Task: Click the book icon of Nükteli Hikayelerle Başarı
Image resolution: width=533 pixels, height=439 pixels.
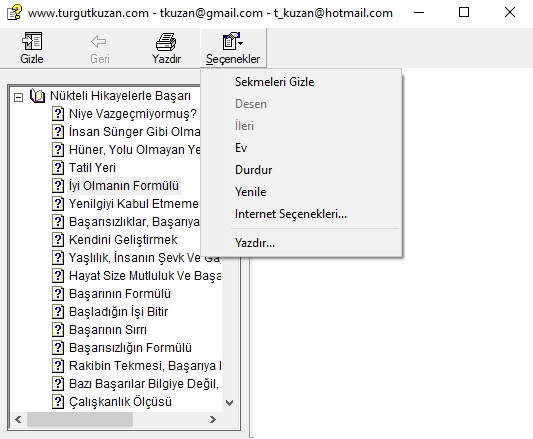Action: pyautogui.click(x=37, y=96)
